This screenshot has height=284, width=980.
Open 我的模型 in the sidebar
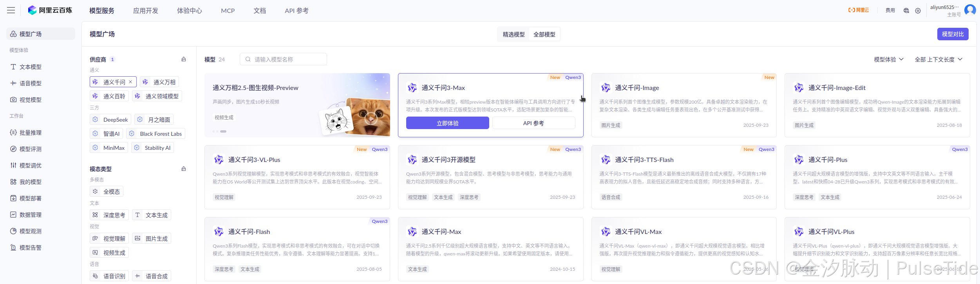tap(41, 182)
